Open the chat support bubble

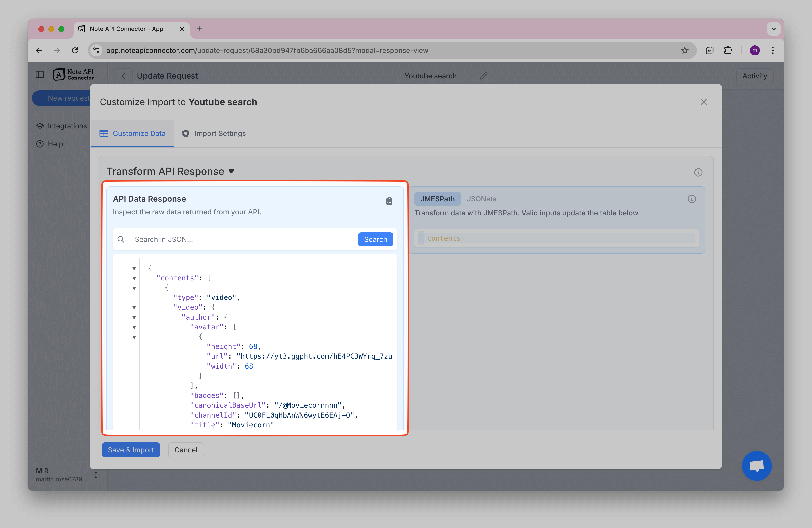point(757,466)
